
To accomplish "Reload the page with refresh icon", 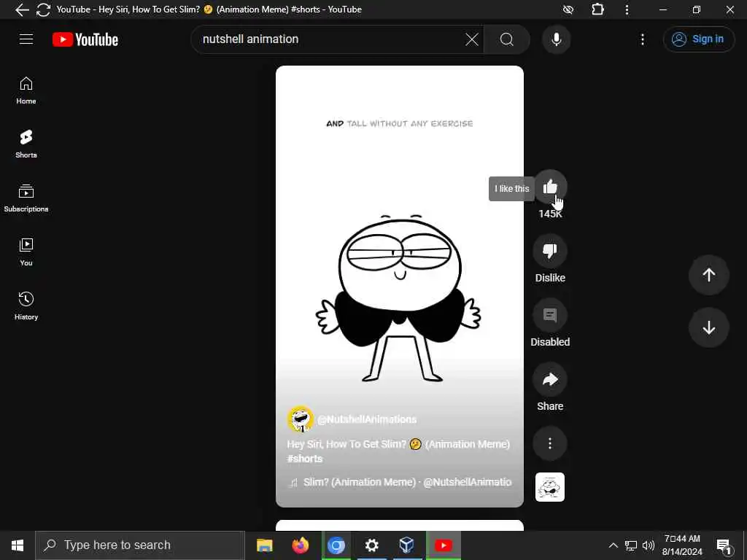I will point(43,9).
